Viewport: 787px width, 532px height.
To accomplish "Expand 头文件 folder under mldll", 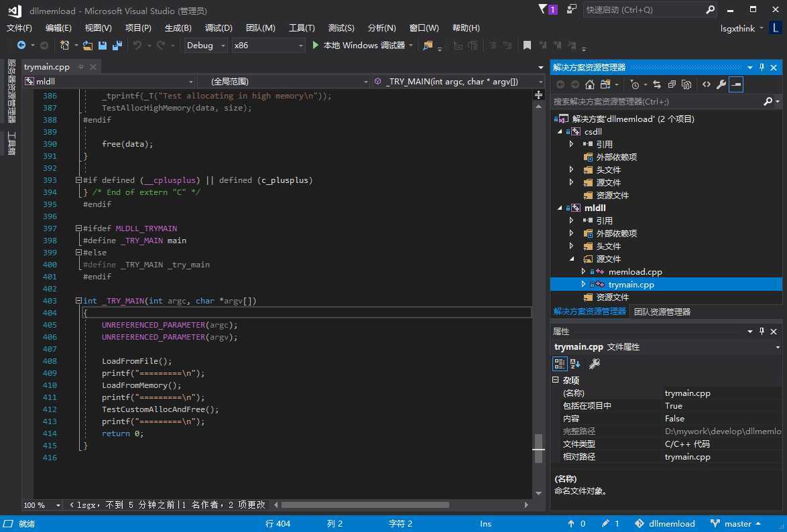I will coord(571,246).
